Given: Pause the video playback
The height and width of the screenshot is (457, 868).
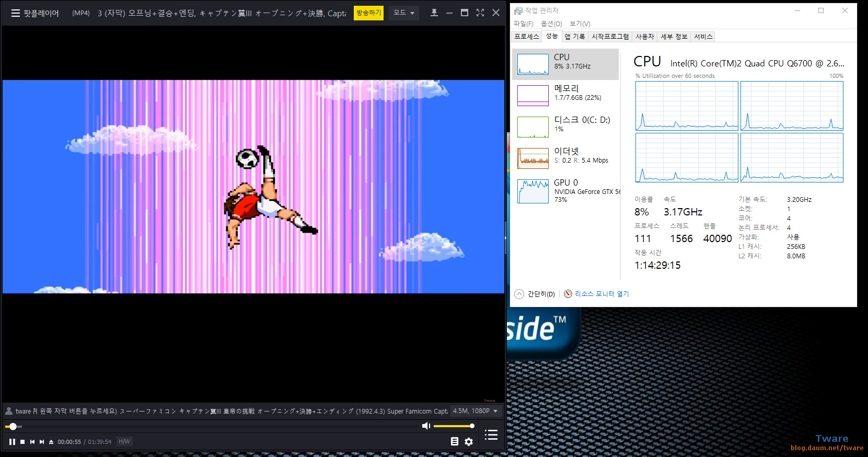Looking at the screenshot, I should coord(12,442).
